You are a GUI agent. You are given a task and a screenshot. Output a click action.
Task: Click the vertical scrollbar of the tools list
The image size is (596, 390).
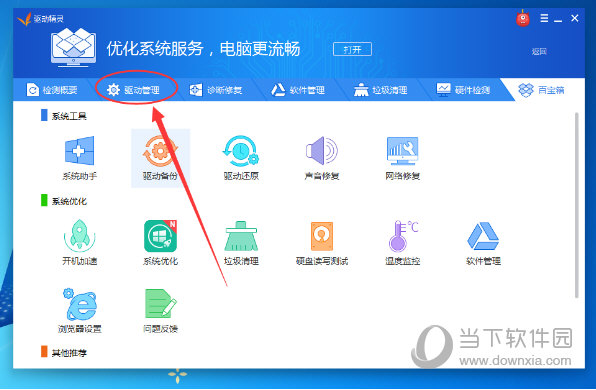coord(576,205)
